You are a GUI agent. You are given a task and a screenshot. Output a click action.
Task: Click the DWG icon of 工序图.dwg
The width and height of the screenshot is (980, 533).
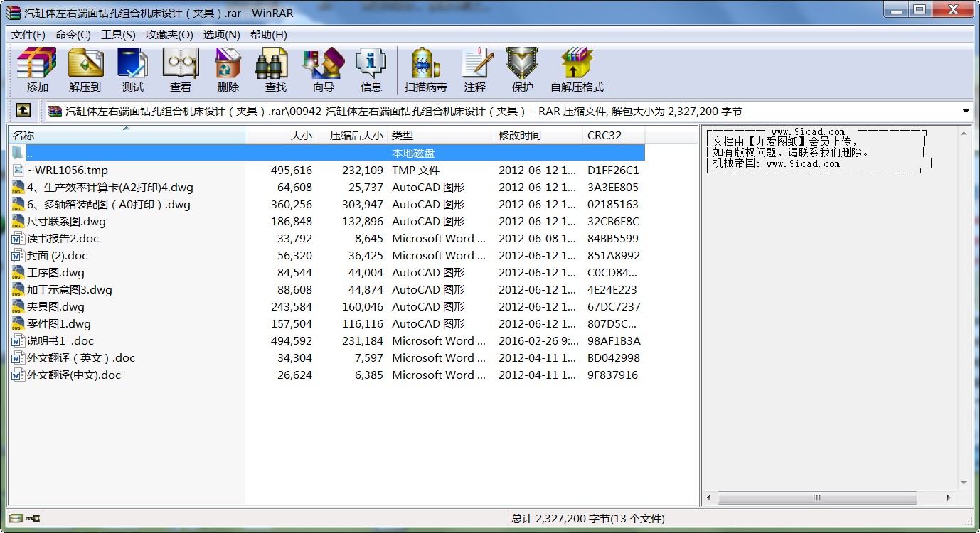point(18,273)
